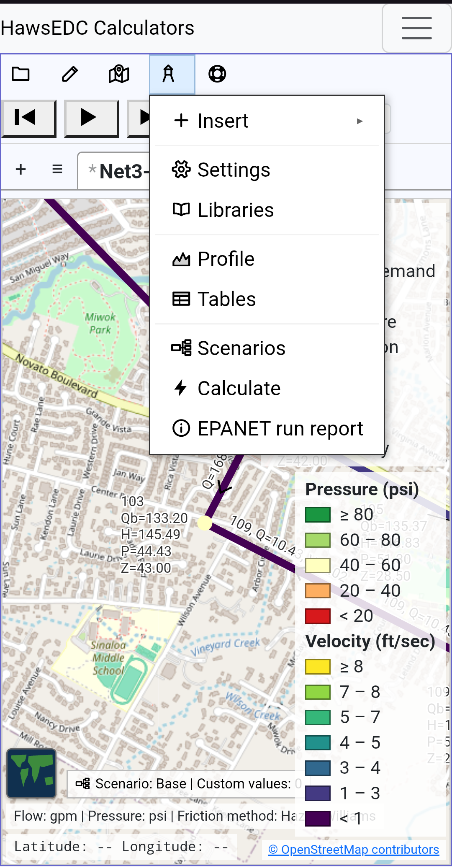Open Tables from the menu
Screen dimensions: 452x868
pyautogui.click(x=267, y=299)
